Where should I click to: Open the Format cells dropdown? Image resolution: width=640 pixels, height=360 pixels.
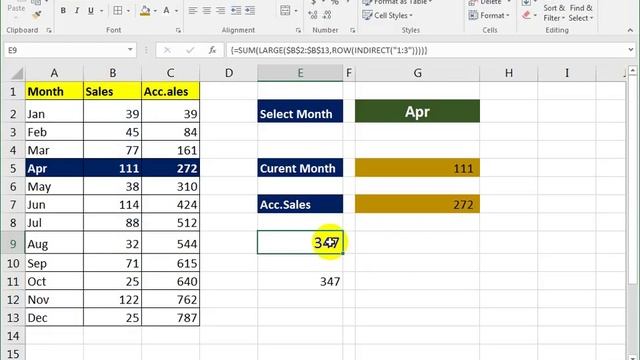click(489, 16)
